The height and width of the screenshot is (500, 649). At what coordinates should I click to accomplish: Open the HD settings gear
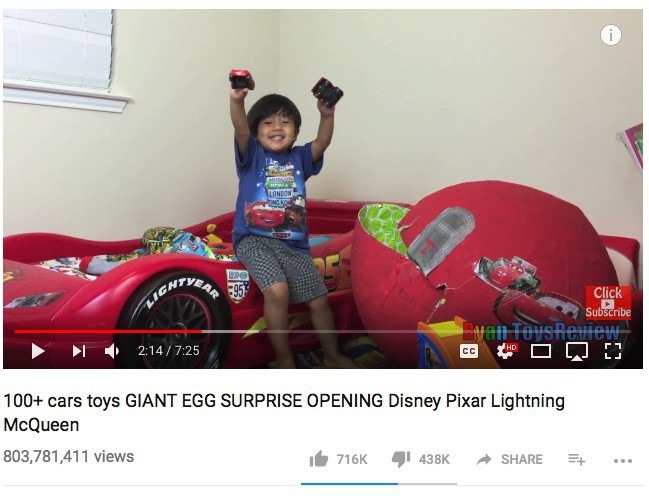tap(507, 351)
